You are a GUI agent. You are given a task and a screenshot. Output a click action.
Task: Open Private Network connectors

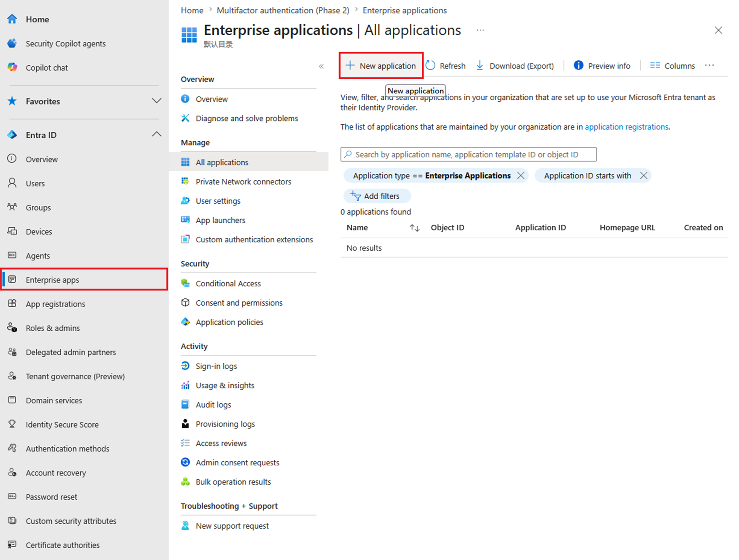[243, 181]
